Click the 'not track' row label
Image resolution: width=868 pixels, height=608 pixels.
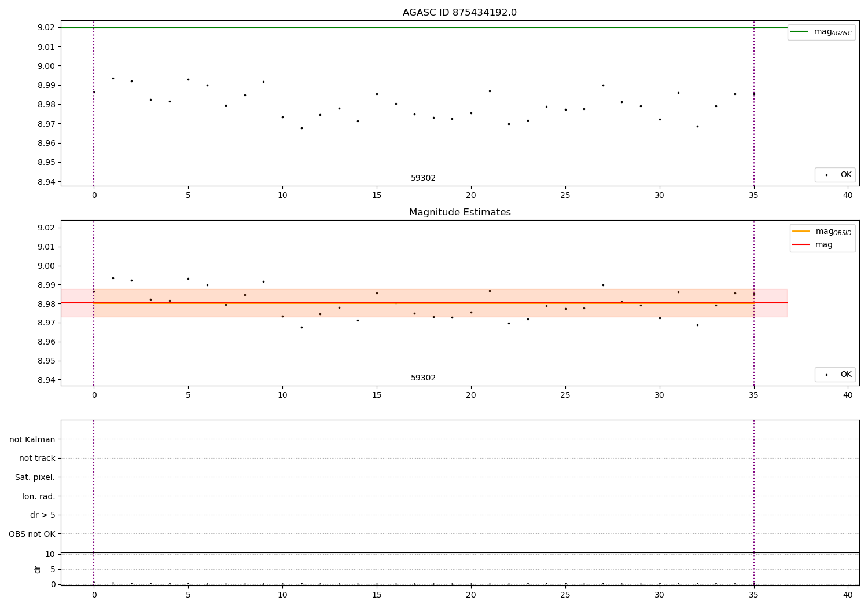click(37, 459)
